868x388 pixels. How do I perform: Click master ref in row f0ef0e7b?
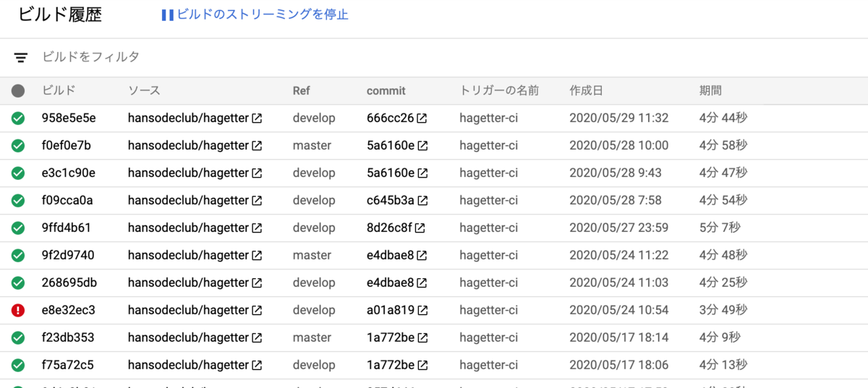pyautogui.click(x=312, y=145)
